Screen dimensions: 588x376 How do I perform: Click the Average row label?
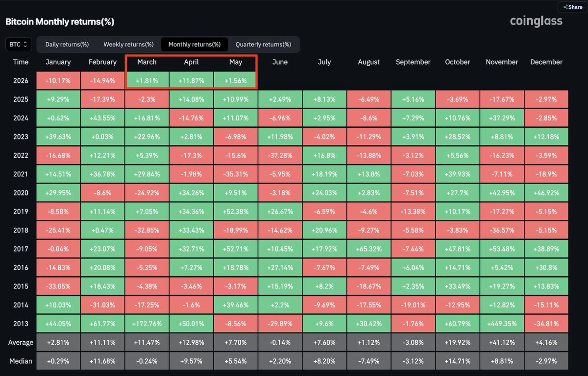(x=21, y=342)
